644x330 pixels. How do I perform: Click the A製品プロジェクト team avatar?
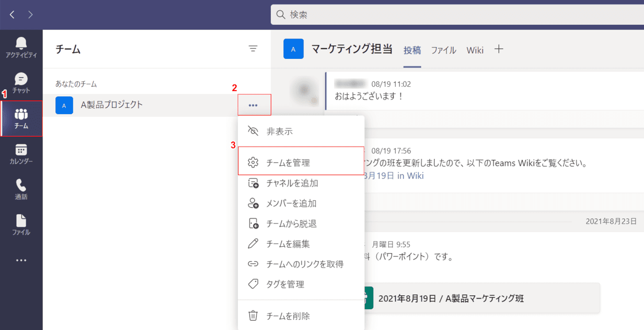pos(64,105)
